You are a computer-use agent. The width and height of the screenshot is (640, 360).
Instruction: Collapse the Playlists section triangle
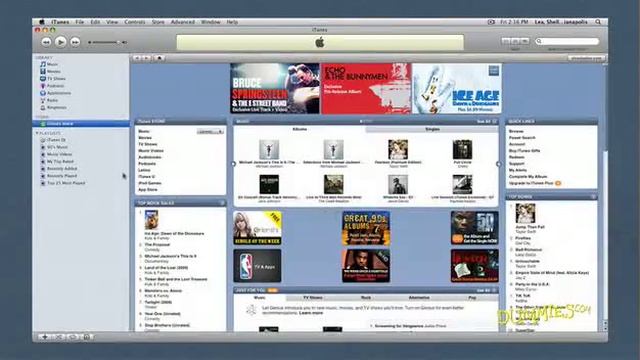click(37, 133)
